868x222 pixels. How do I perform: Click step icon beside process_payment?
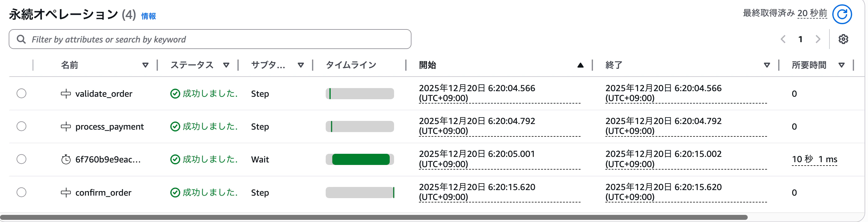[x=66, y=127]
